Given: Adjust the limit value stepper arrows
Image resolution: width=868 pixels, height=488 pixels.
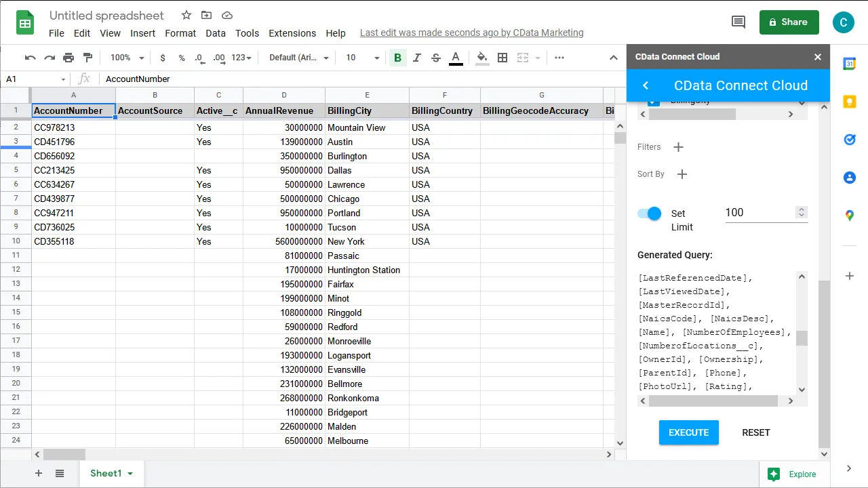Looking at the screenshot, I should (802, 213).
